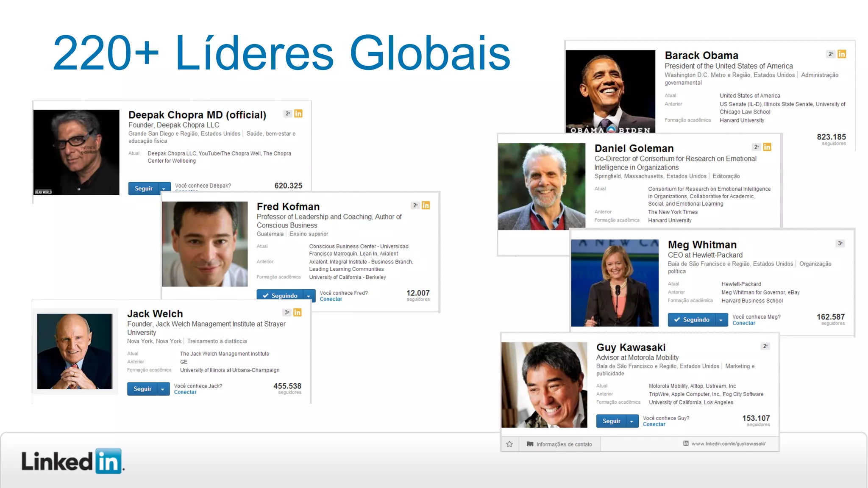
Task: Click 3rd-degree connection badge on Meg Whitman card
Action: 840,243
